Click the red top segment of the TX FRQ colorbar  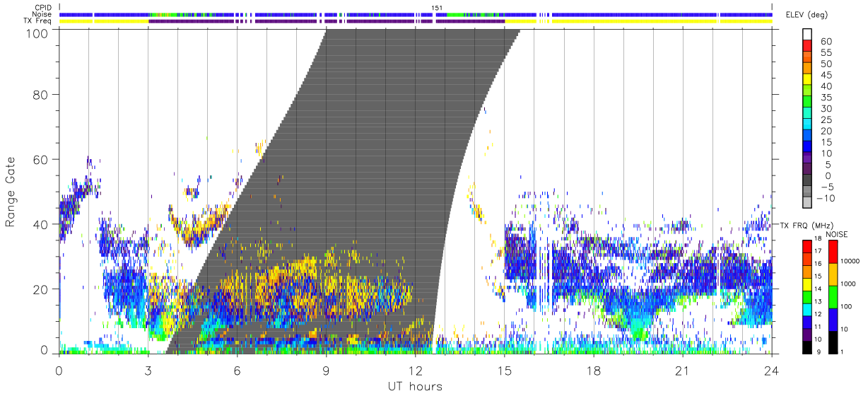(807, 247)
